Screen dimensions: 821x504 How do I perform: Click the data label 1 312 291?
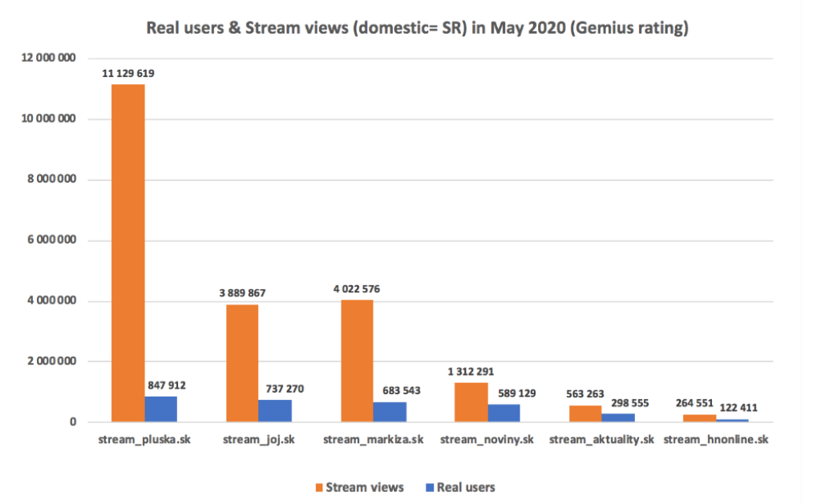471,372
